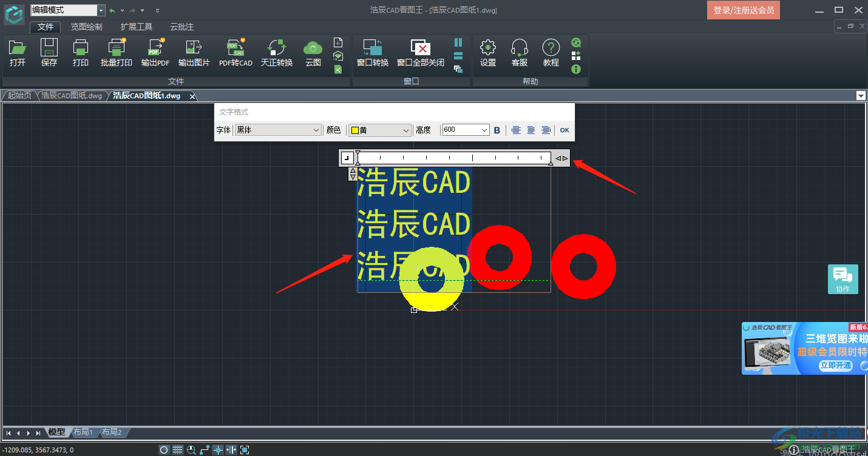868x456 pixels.
Task: Click the 协作 collaboration chat button
Action: pos(843,280)
